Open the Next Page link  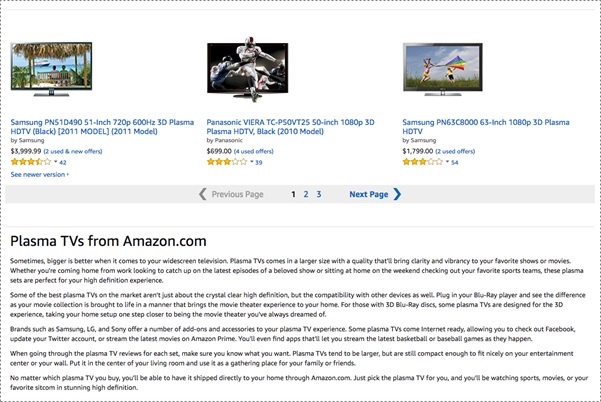368,194
